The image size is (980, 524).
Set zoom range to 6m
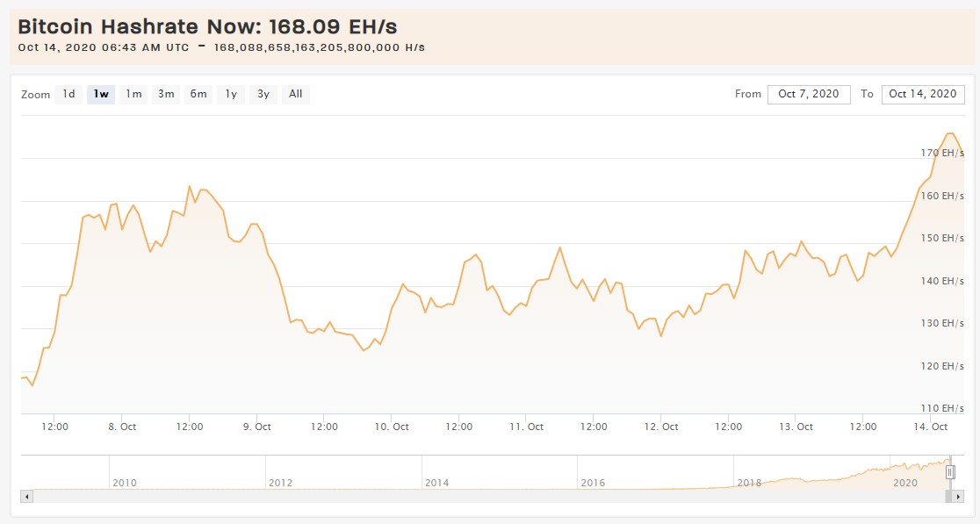(x=198, y=94)
